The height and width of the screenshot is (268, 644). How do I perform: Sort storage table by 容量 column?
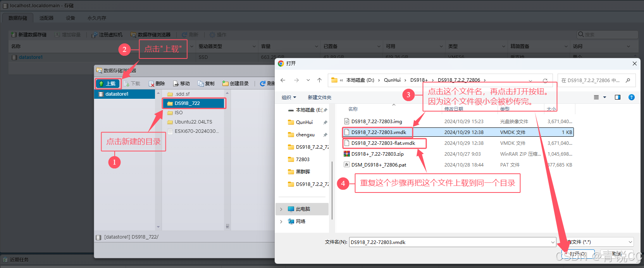point(265,46)
